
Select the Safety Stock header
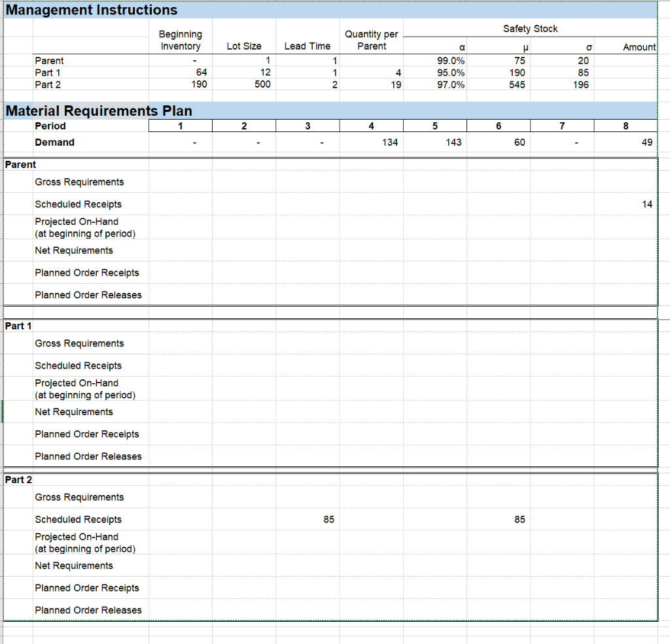click(x=530, y=28)
